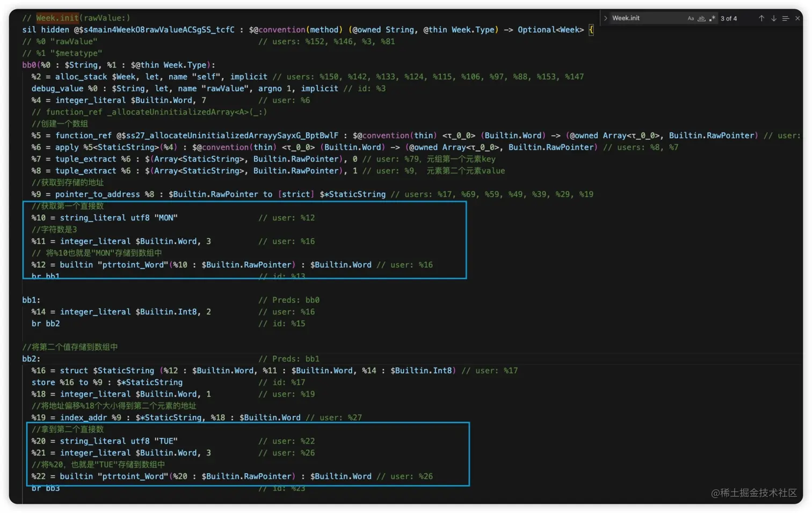The width and height of the screenshot is (812, 513).
Task: Click the "//获取第一个直接数" comment
Action: [x=68, y=206]
